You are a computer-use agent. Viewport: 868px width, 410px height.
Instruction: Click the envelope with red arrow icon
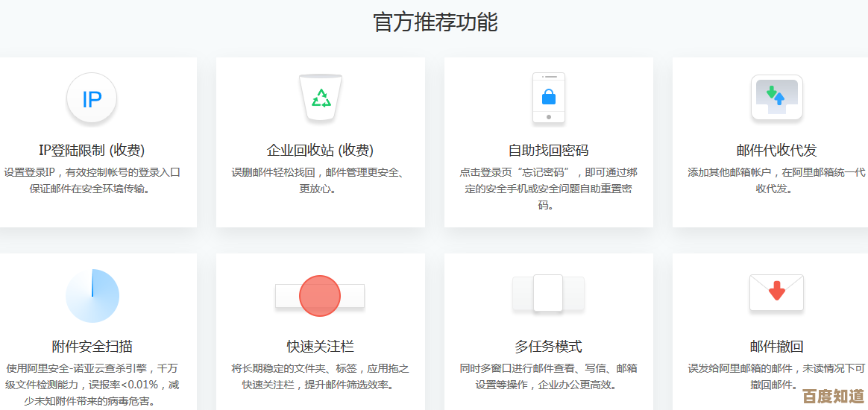click(776, 292)
